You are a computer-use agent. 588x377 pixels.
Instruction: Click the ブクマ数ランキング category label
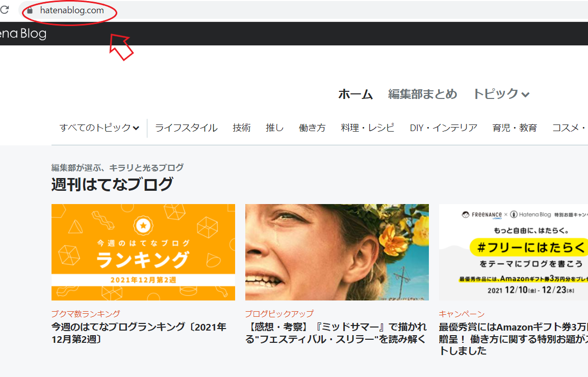click(x=86, y=314)
